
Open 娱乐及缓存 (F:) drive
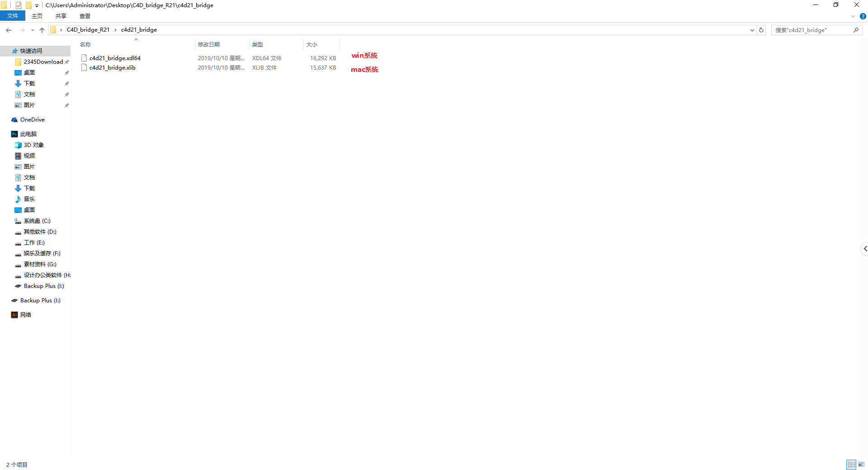(x=42, y=254)
